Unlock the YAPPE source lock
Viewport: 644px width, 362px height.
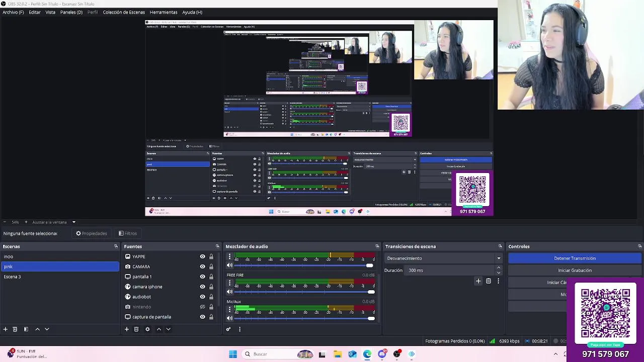coord(211,256)
